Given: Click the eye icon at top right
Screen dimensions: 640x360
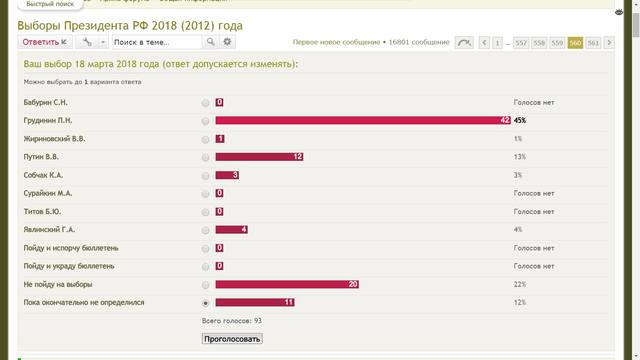Looking at the screenshot, I should [x=619, y=12].
